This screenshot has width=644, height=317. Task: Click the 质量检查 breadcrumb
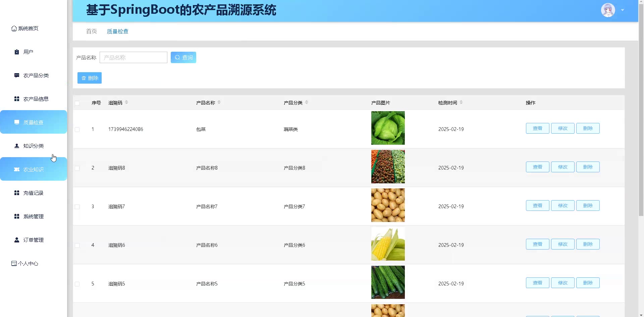click(117, 31)
